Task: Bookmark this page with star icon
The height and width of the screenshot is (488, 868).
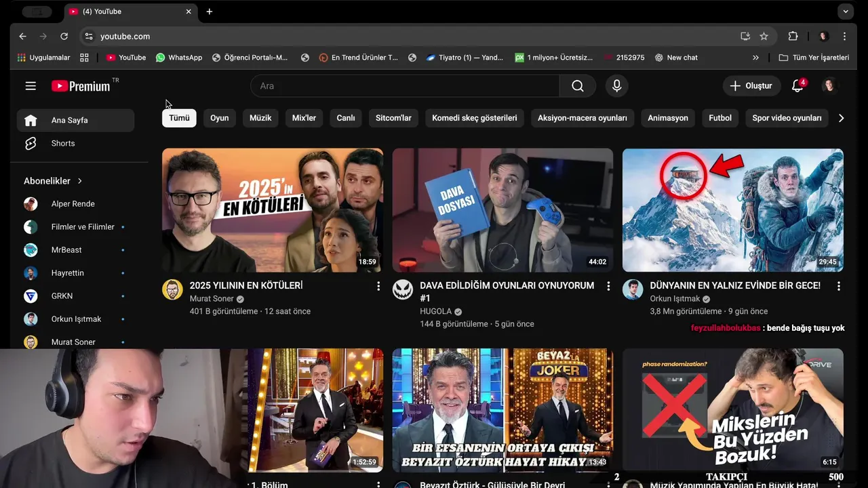Action: click(764, 37)
